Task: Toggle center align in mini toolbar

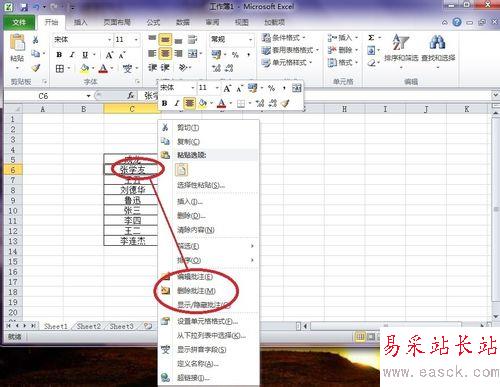Action: point(189,103)
